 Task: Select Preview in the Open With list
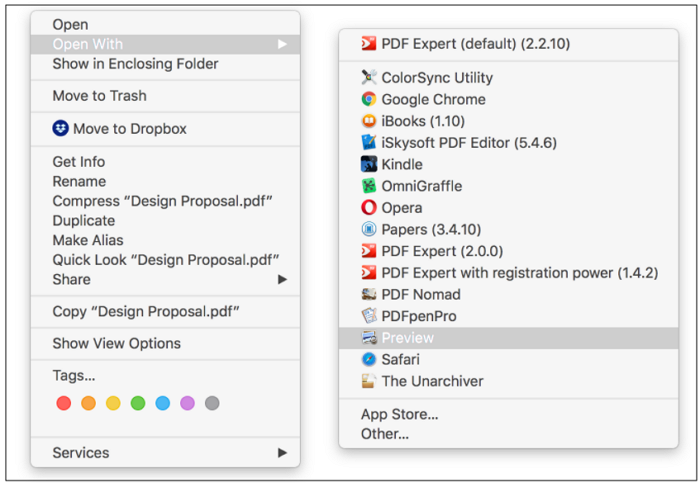tap(508, 338)
